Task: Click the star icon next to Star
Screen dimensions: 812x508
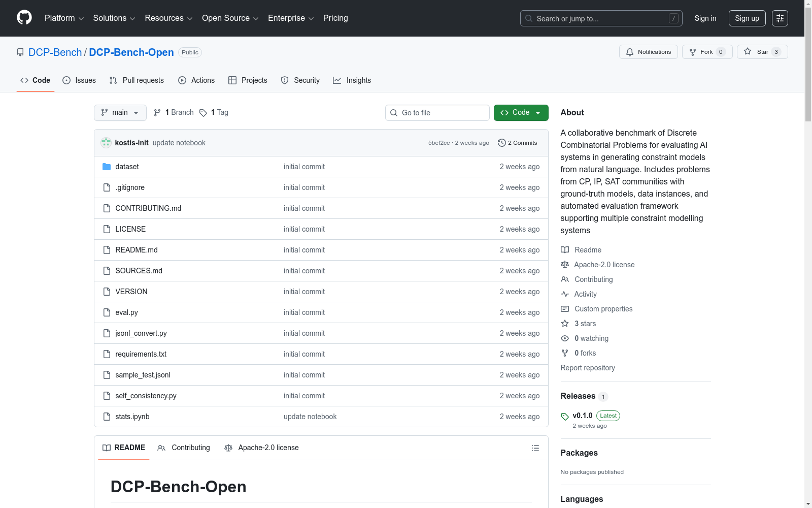Action: 748,51
